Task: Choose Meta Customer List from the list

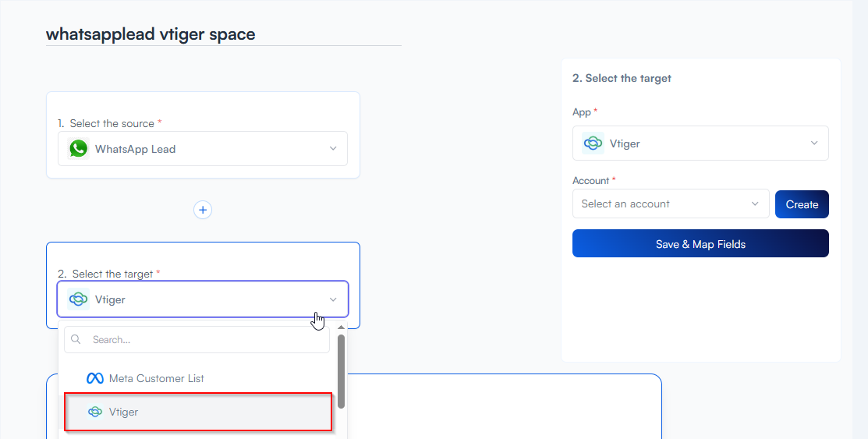Action: click(156, 378)
